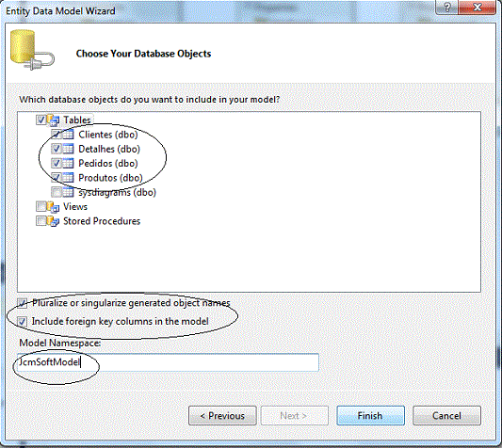502x448 pixels.
Task: Click the Tables folder icon
Action: 54,120
